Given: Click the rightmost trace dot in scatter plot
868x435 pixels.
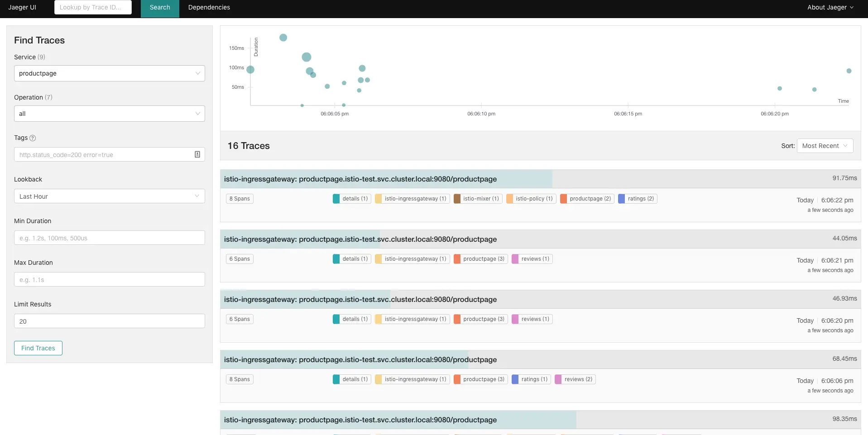Looking at the screenshot, I should coord(849,71).
